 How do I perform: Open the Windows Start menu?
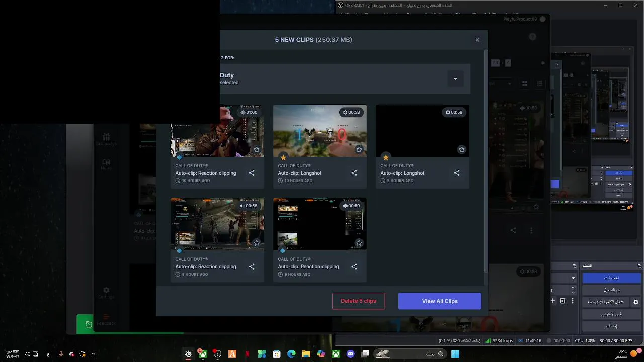(455, 354)
